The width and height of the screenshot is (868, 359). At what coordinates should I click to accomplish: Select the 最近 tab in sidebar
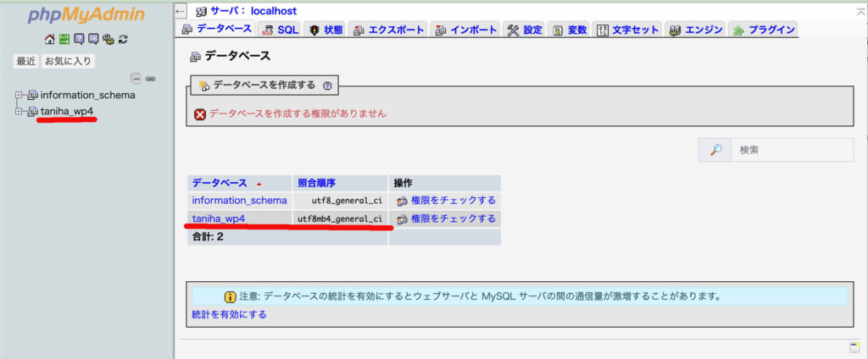[x=26, y=62]
